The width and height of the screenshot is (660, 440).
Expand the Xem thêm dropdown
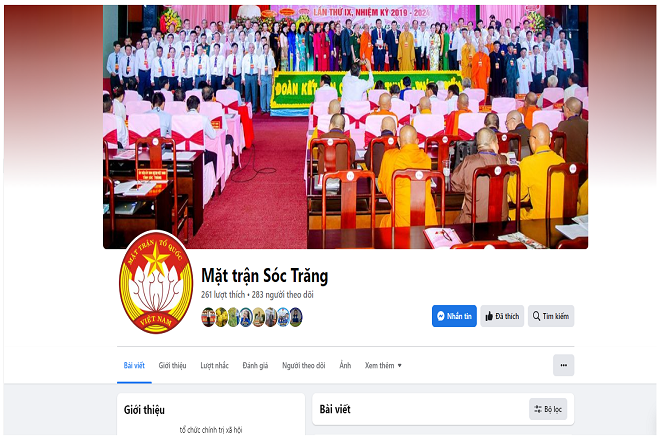click(x=383, y=365)
